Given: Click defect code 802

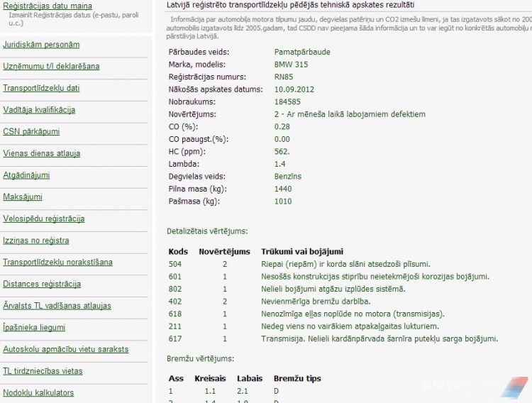Looking at the screenshot, I should click(x=175, y=289).
